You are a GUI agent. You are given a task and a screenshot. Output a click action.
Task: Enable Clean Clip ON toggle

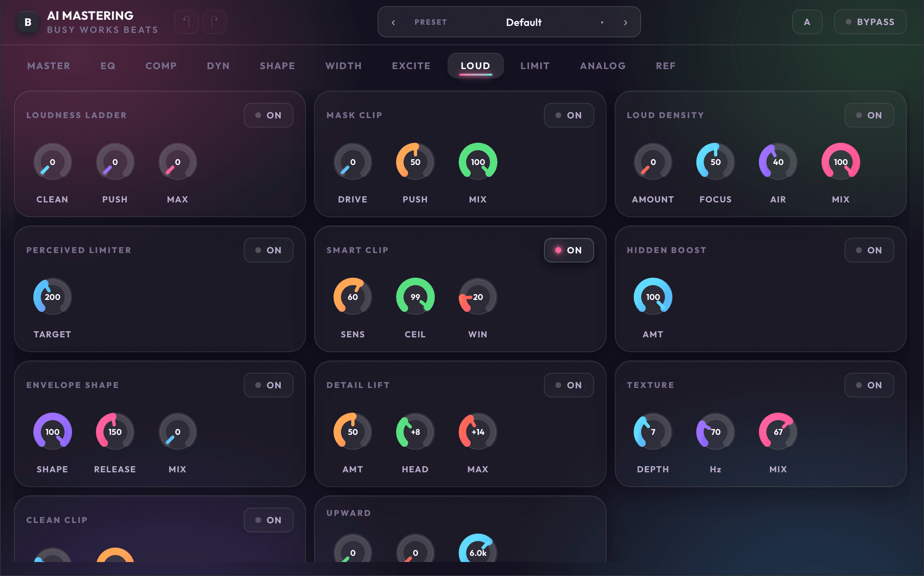[268, 520]
